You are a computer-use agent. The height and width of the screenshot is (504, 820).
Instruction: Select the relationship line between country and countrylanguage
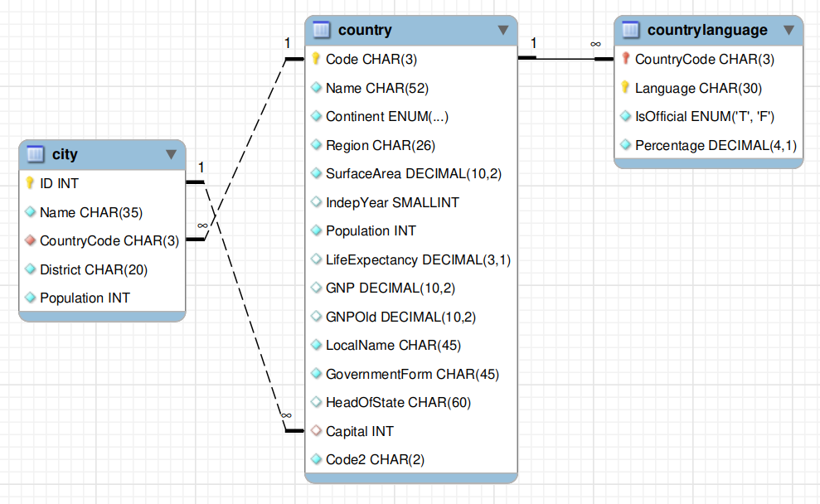(565, 59)
